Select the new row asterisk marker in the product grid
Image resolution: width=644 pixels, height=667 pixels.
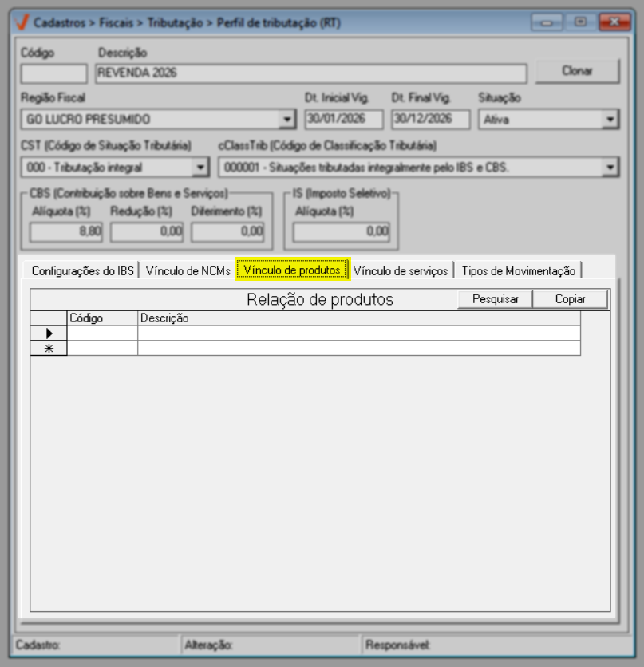49,349
